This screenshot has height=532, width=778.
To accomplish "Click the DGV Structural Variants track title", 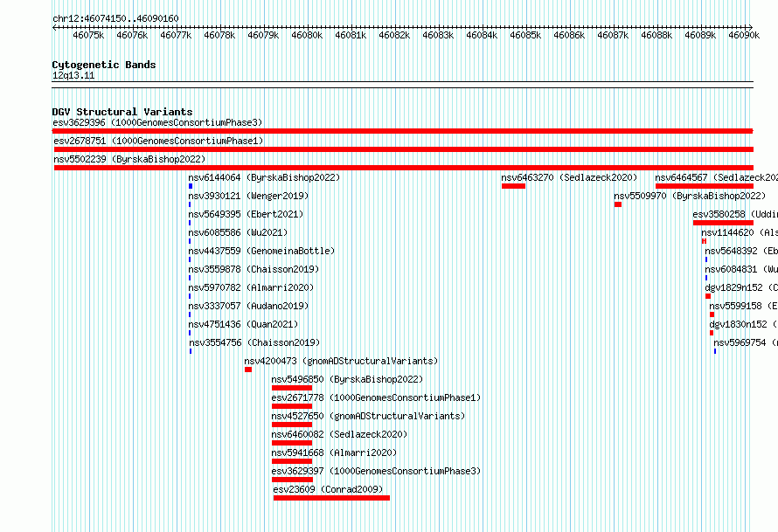I will 122,112.
